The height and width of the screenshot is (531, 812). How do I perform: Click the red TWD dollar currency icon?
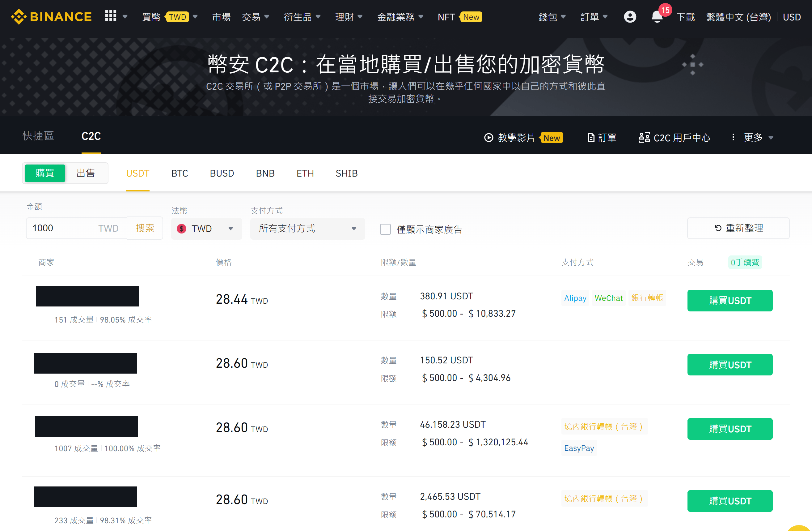point(181,229)
